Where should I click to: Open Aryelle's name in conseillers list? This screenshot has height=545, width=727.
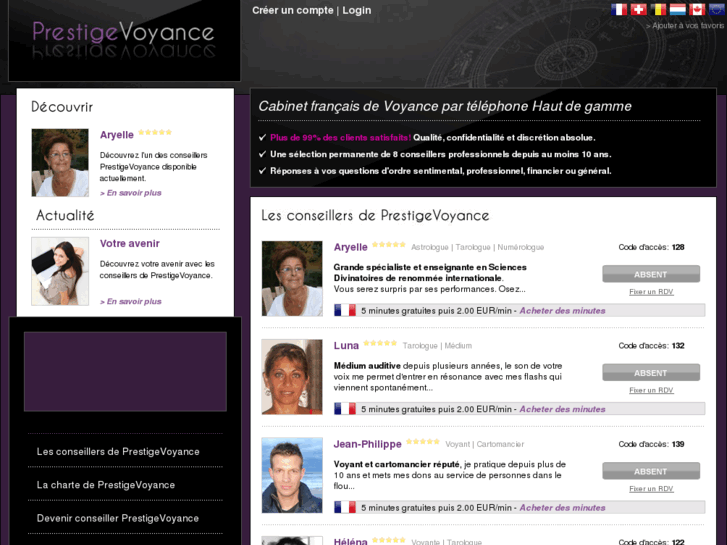[351, 247]
